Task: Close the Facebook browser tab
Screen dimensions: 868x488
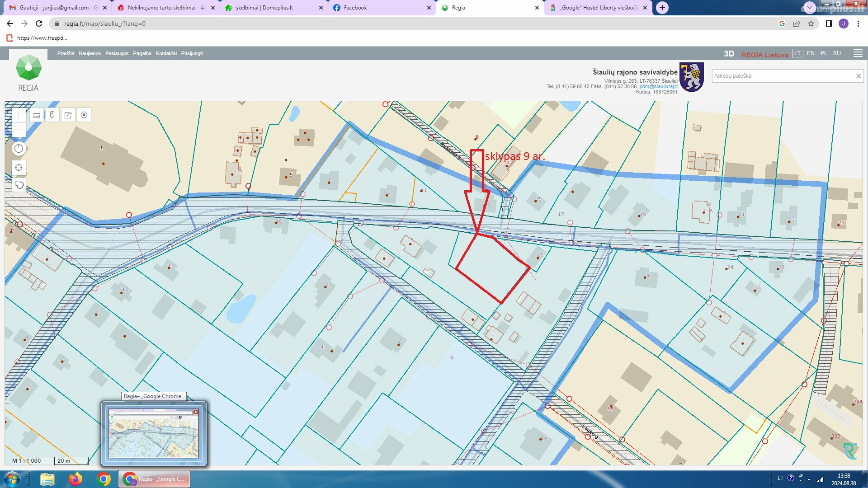Action: [x=429, y=8]
